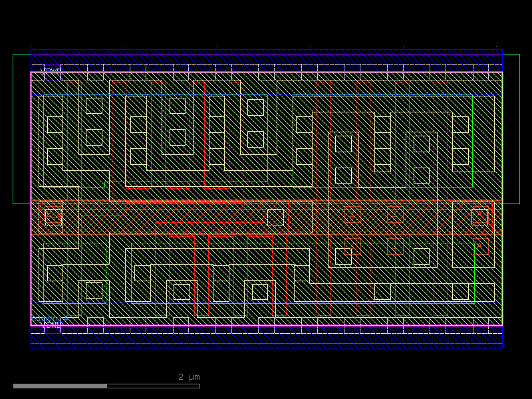
Task: Click the gray ruler segment beside the scale bar
Action: coord(60,384)
